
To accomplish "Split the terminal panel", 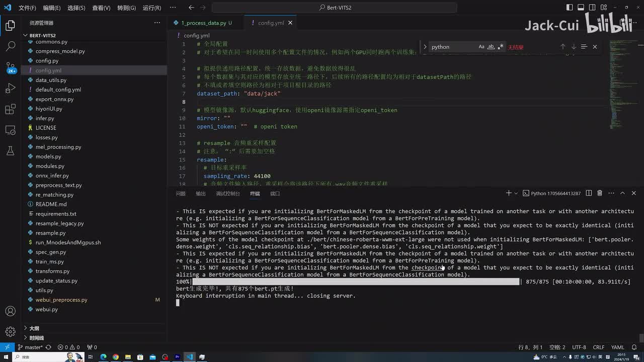I will pos(589,193).
